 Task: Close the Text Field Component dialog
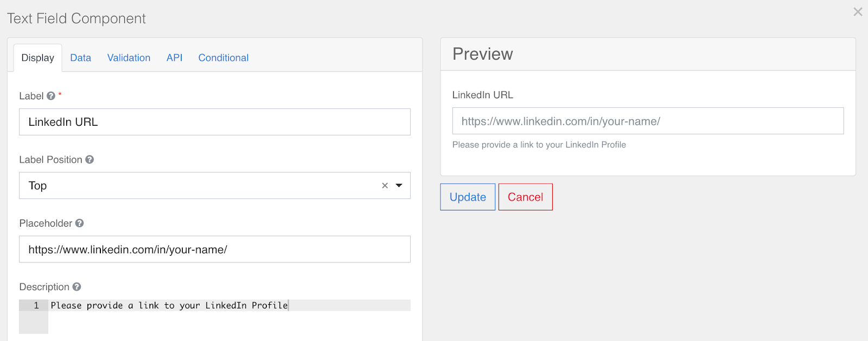[857, 12]
